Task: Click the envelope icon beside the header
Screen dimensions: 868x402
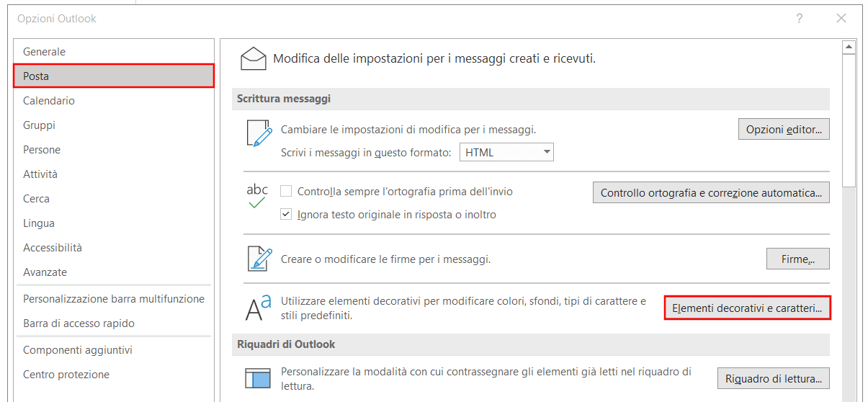Action: point(253,58)
